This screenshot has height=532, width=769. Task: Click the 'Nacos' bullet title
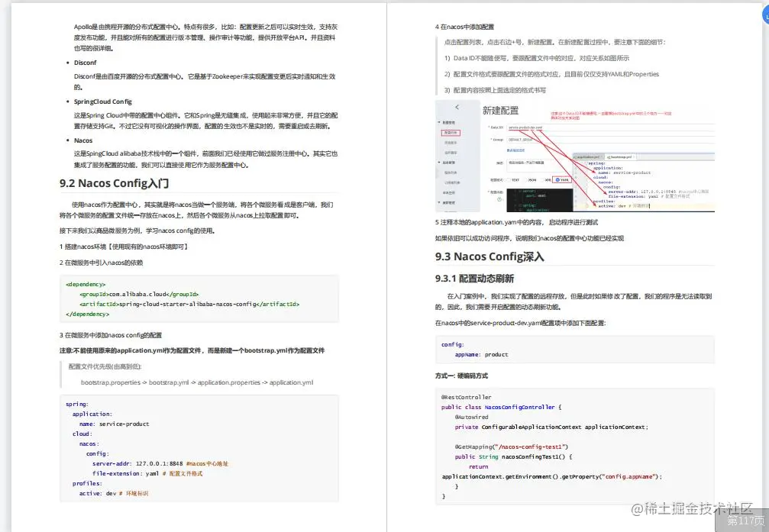(x=83, y=140)
